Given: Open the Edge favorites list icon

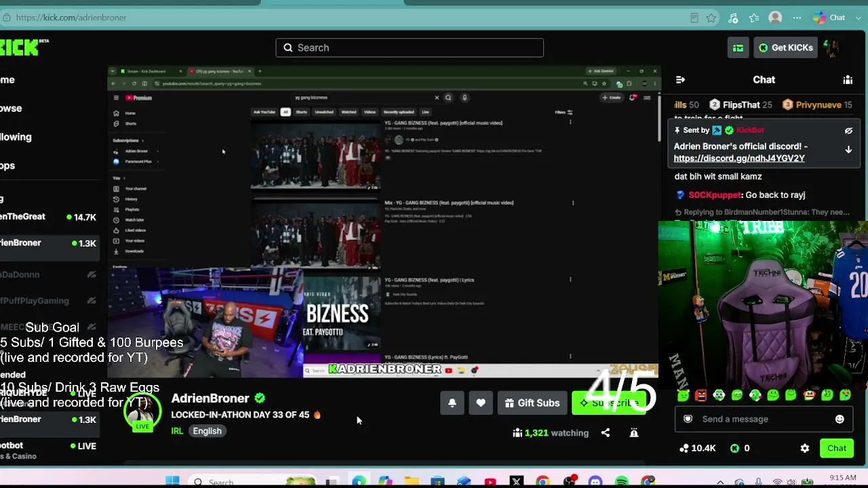Looking at the screenshot, I should pyautogui.click(x=754, y=18).
